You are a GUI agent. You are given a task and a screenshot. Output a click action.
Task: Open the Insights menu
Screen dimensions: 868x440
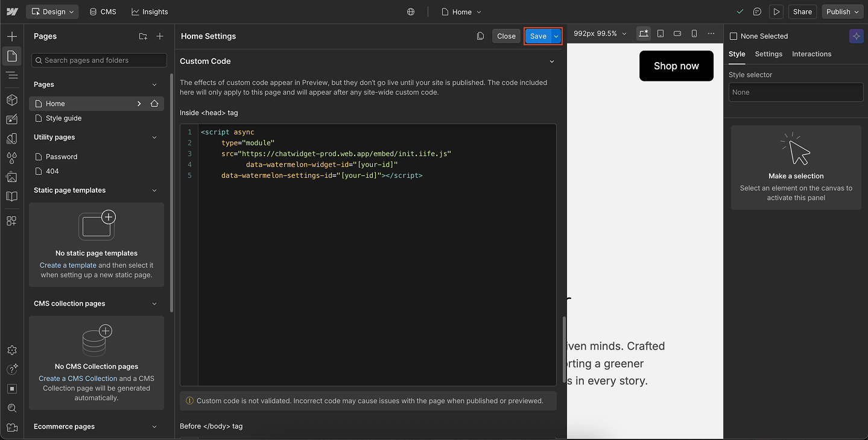tap(150, 11)
